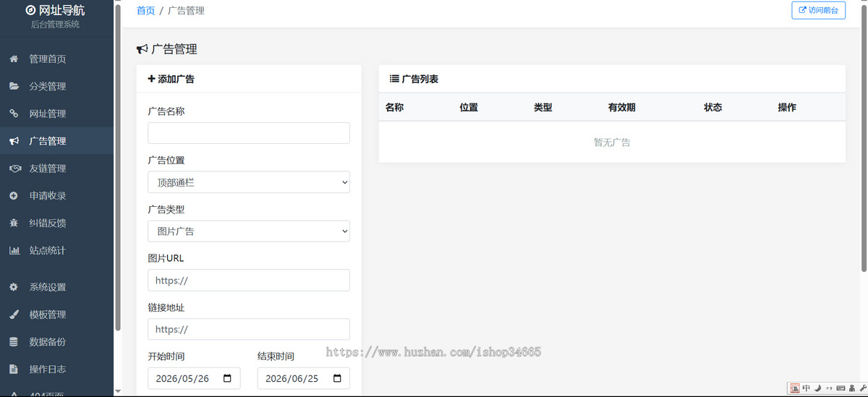Open 分类管理 menu item
Viewport: 868px width, 397px height.
pos(56,86)
